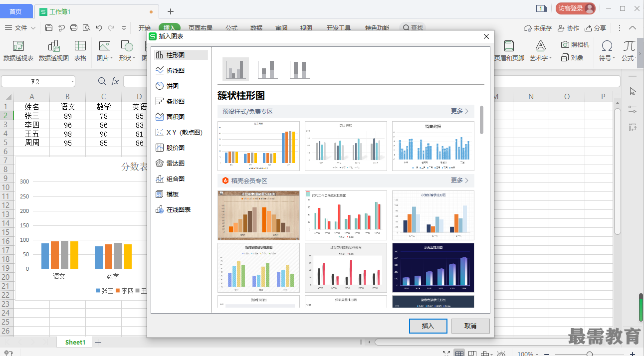The width and height of the screenshot is (644, 356).
Task: Pick gray-teal preset column chart thumbnail
Action: click(346, 146)
